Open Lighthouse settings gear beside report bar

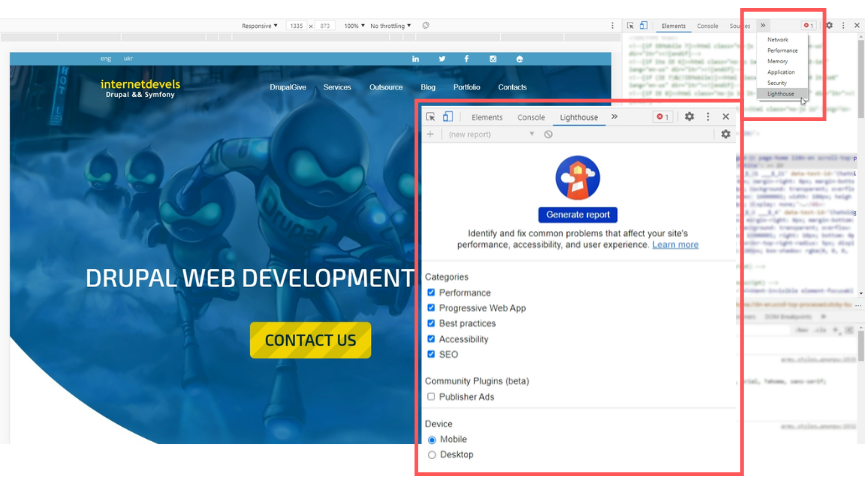(x=725, y=134)
